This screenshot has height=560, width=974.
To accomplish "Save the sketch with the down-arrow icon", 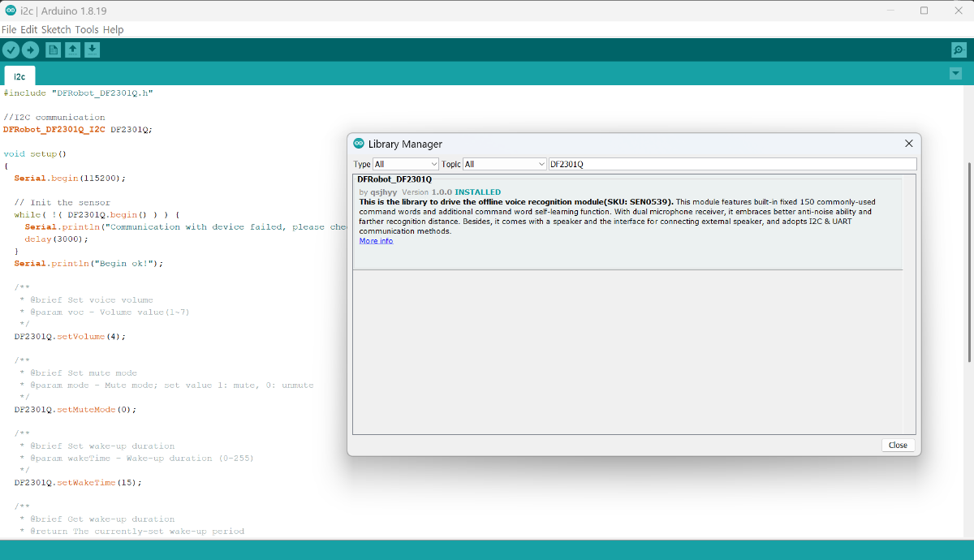I will tap(93, 50).
